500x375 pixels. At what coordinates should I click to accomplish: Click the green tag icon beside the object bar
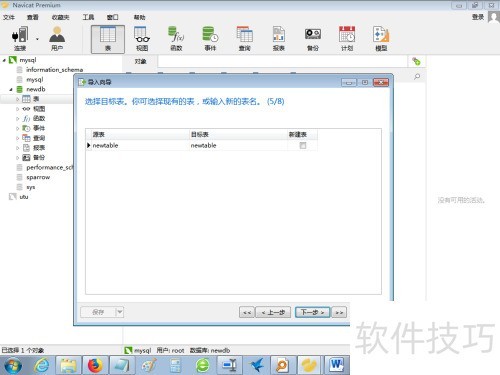416,61
